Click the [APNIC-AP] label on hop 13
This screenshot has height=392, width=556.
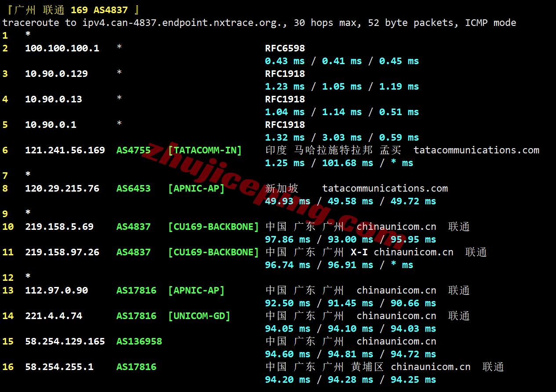(196, 290)
